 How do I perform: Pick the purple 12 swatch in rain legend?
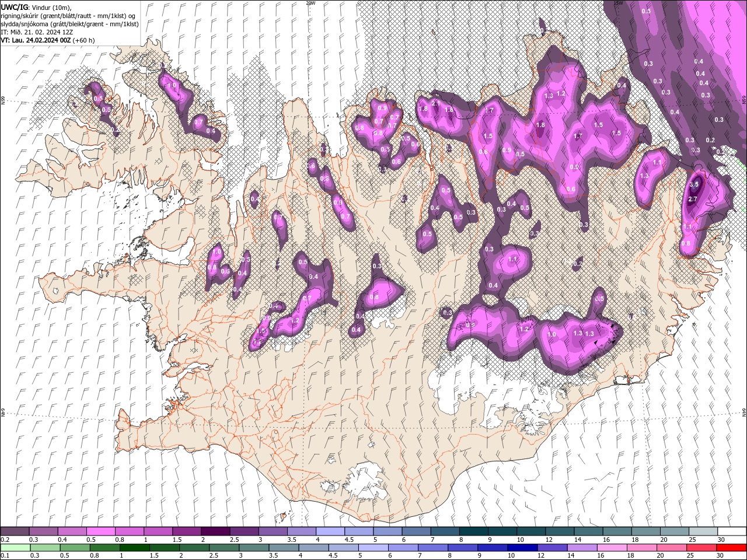552,547
